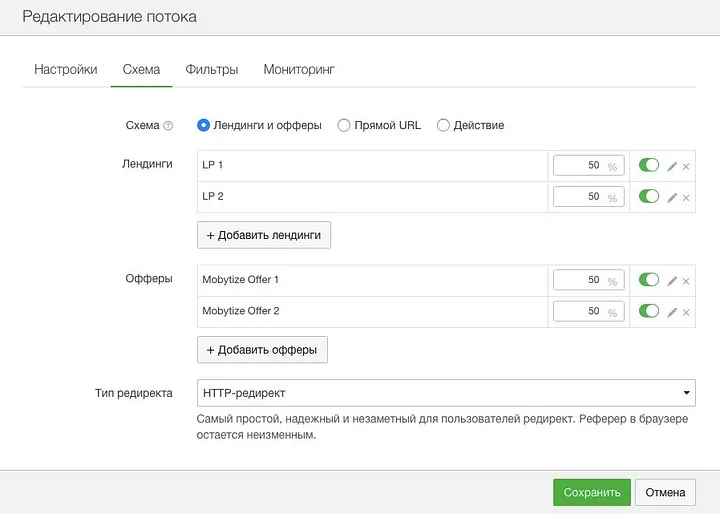Click the LP 1 row name
This screenshot has width=720, height=514.
coord(213,165)
